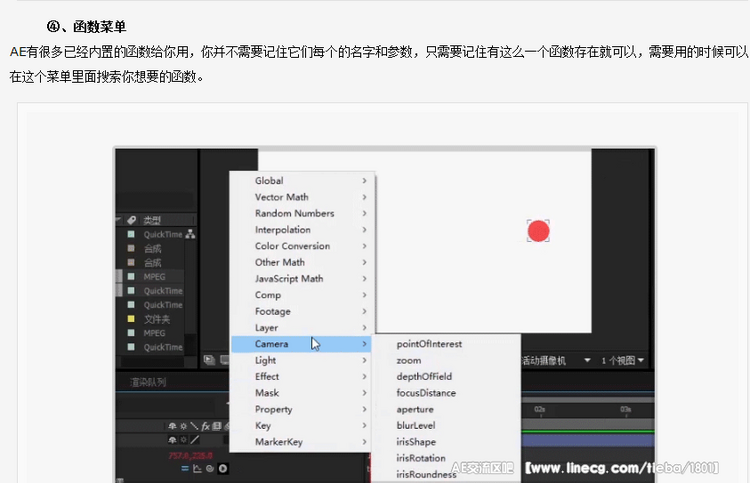Switch to the 渲染队列 tab
This screenshot has height=483, width=750.
[148, 382]
